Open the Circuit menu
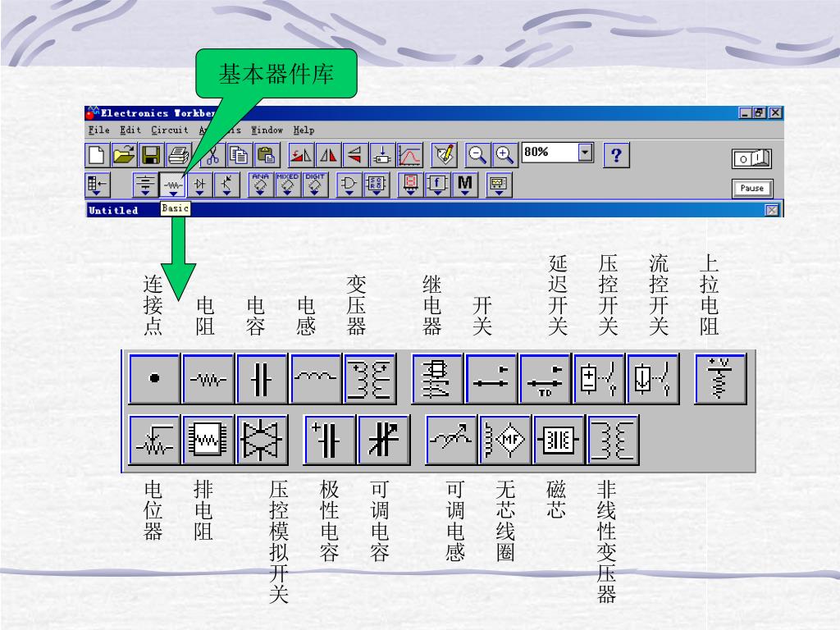 pyautogui.click(x=170, y=130)
